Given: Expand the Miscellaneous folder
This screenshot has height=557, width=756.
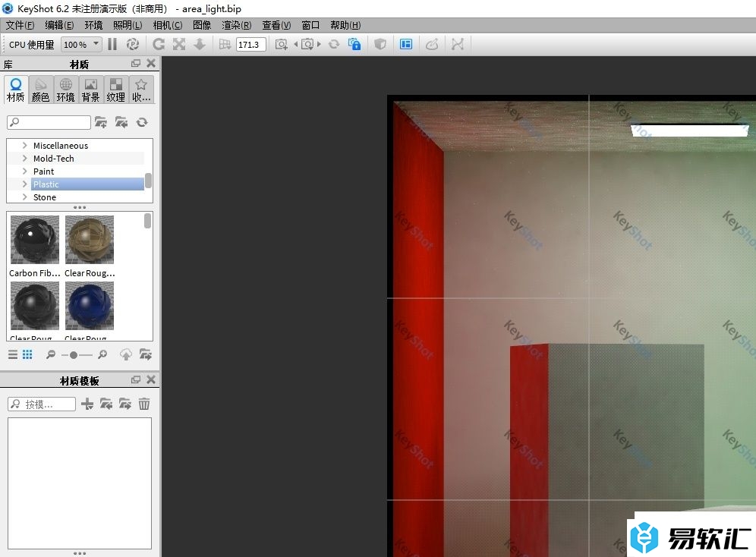Looking at the screenshot, I should (24, 145).
